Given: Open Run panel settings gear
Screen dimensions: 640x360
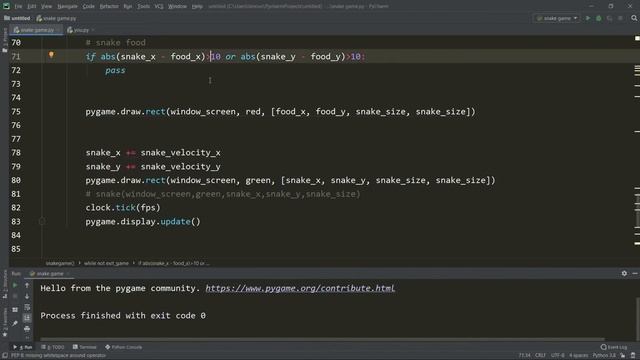Looking at the screenshot, I should point(624,273).
